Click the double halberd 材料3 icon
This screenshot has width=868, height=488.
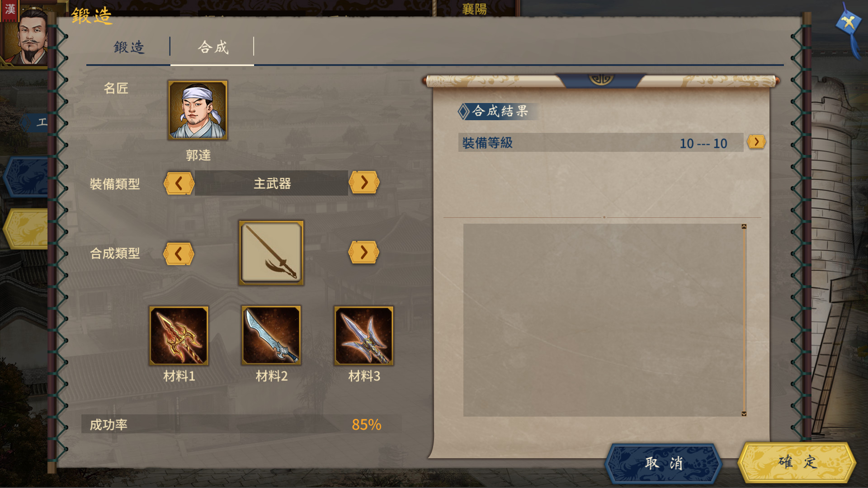coord(364,336)
